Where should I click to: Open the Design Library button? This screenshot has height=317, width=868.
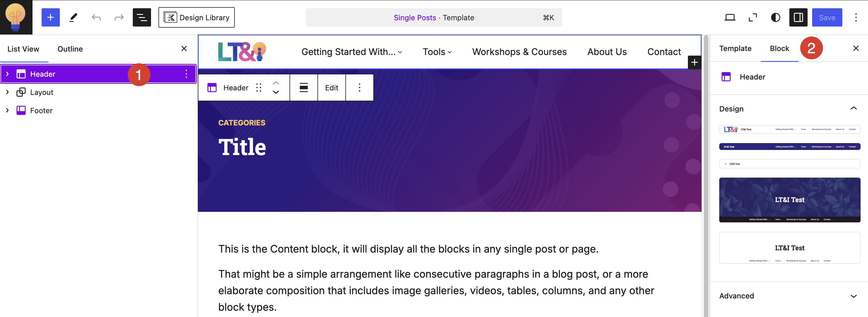[x=196, y=18]
